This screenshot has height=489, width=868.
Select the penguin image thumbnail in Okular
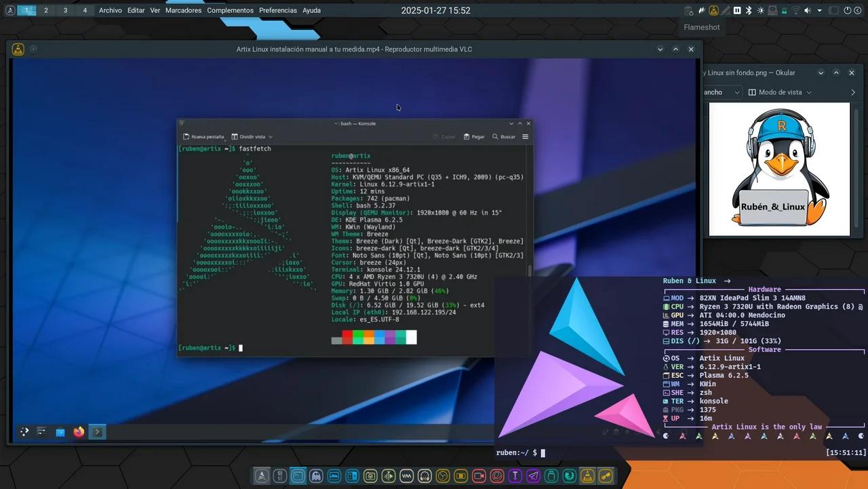tap(778, 168)
